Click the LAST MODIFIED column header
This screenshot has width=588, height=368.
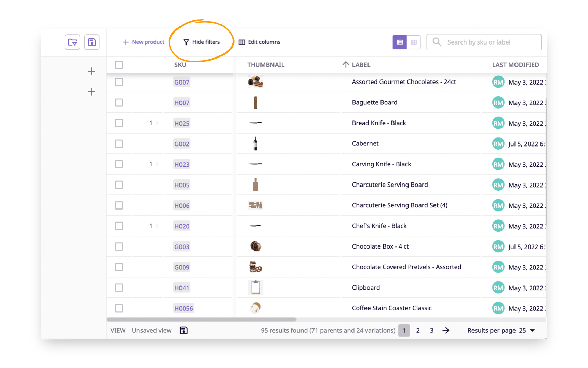[516, 64]
